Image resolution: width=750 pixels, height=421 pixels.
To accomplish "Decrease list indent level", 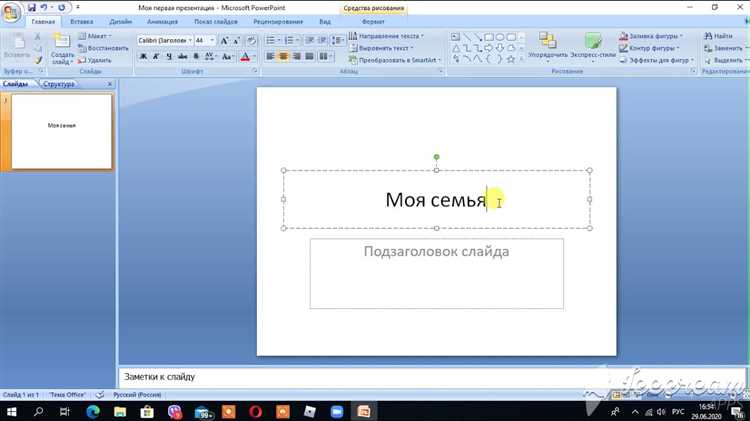I will point(309,41).
